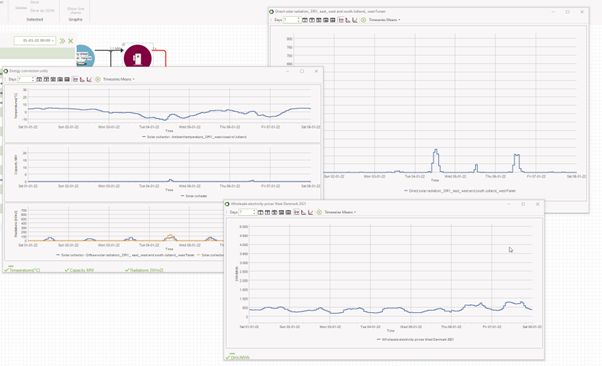Select red descending curve icon in Wholesale electricity prices window
The image size is (602, 366).
303,212
